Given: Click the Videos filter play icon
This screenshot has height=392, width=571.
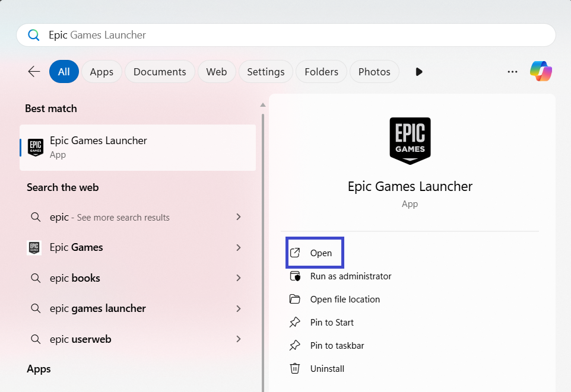Looking at the screenshot, I should (418, 71).
